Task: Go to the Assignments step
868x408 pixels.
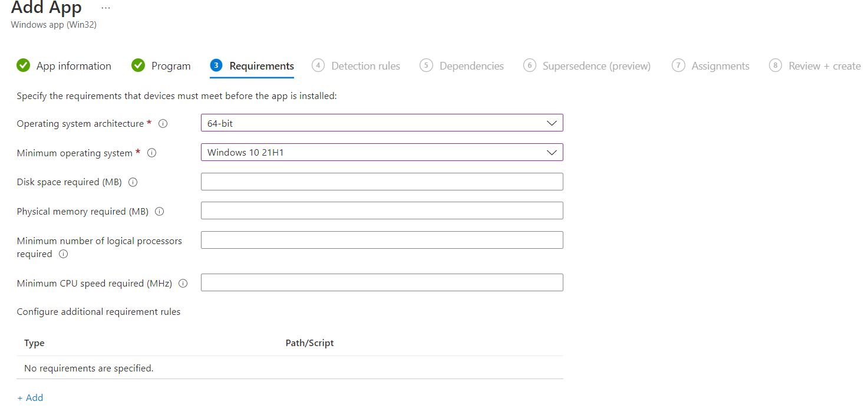Action: pos(720,65)
